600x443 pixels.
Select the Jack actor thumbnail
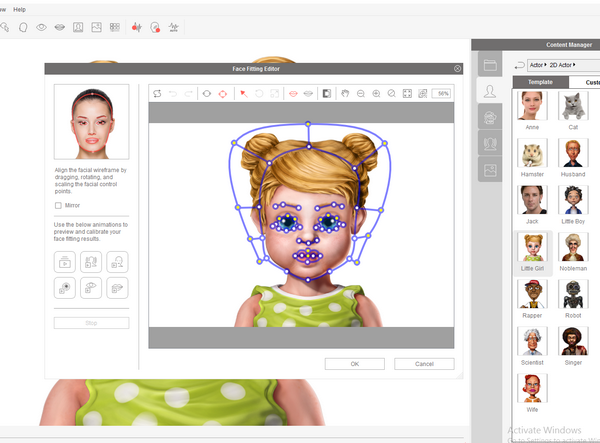532,200
